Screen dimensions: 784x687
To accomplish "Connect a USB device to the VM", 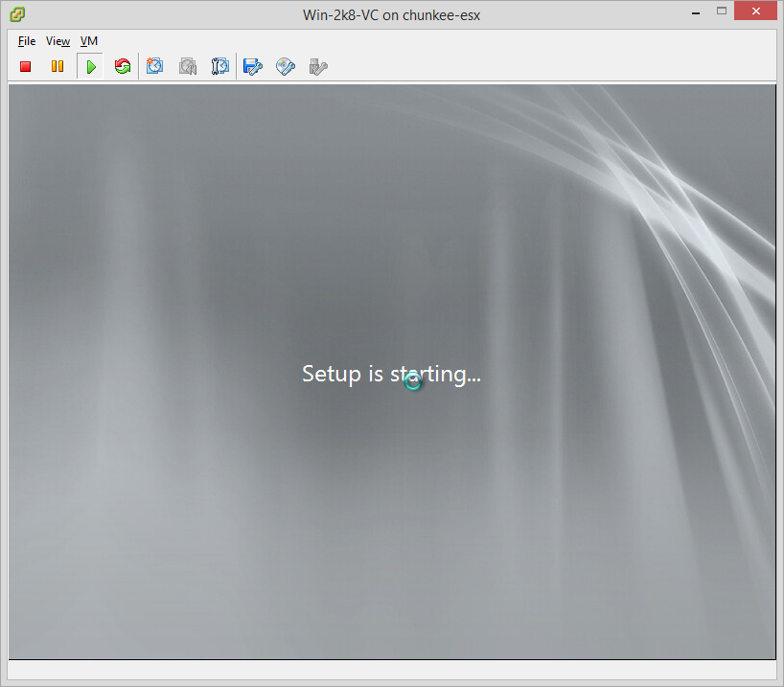I will [x=318, y=66].
